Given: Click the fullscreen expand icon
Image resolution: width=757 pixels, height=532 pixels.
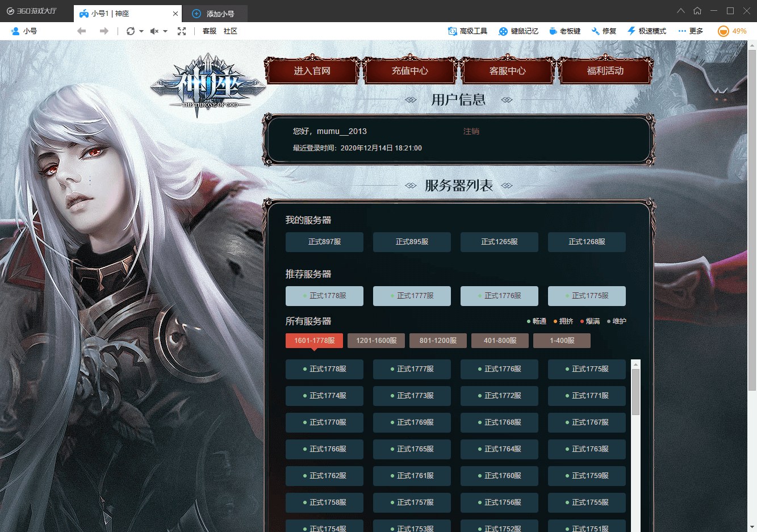Looking at the screenshot, I should point(182,31).
